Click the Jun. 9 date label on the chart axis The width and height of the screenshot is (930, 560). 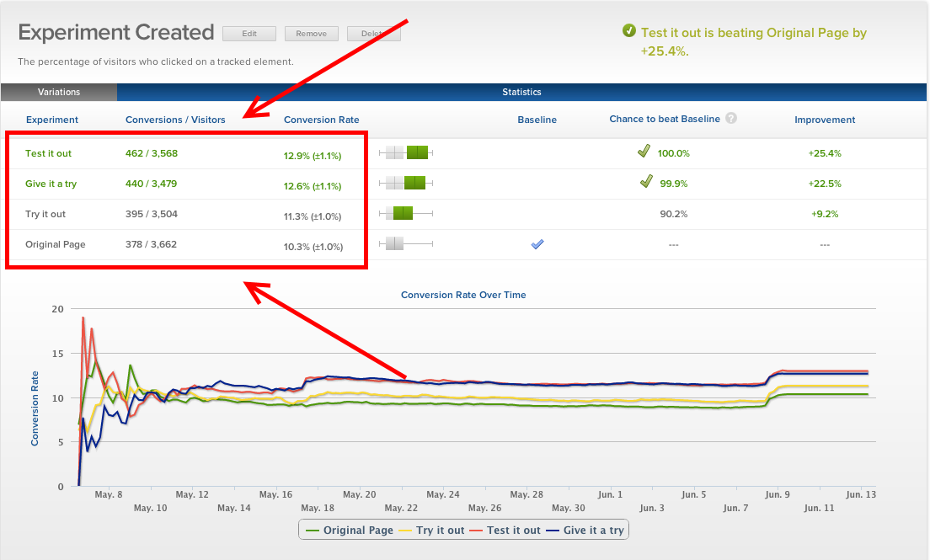[777, 494]
